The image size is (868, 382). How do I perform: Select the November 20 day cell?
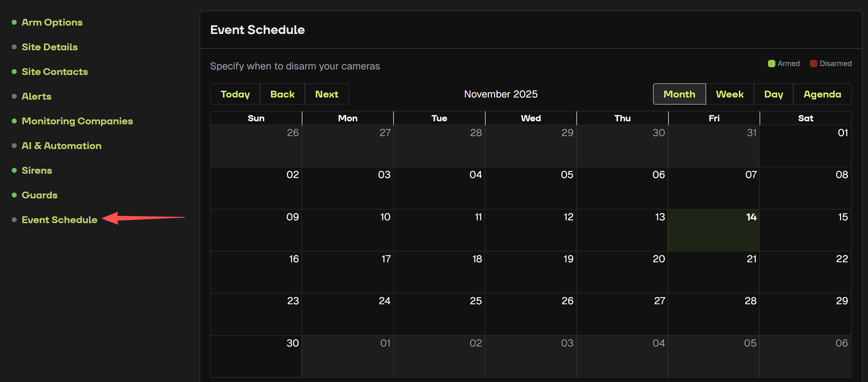pos(622,272)
